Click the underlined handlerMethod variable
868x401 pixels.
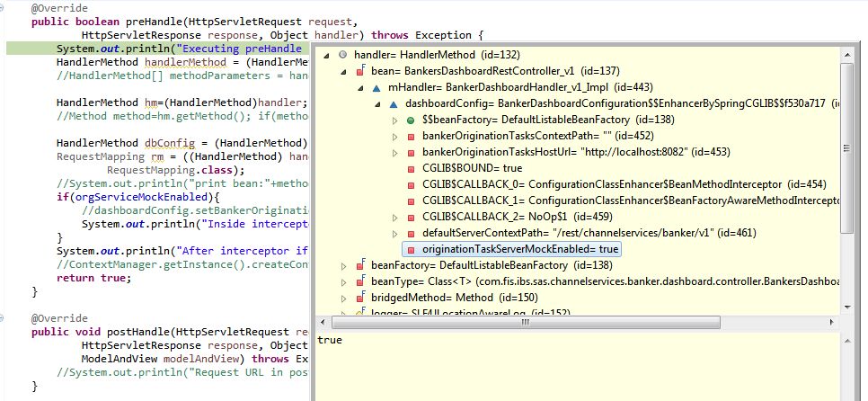click(x=185, y=62)
